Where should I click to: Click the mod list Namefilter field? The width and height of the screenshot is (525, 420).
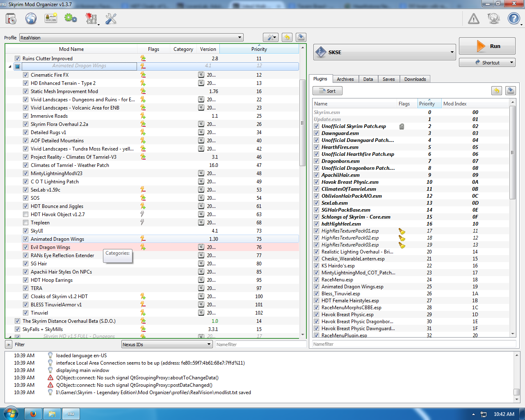pos(260,345)
